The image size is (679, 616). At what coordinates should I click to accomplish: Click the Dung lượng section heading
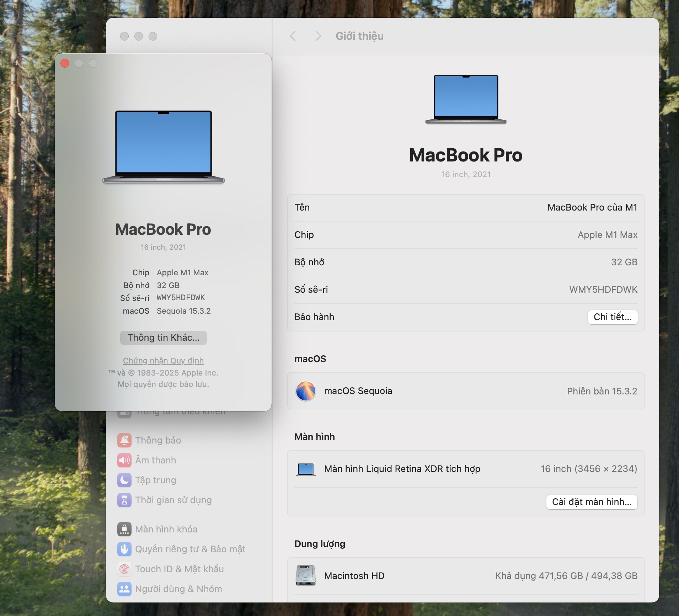320,544
